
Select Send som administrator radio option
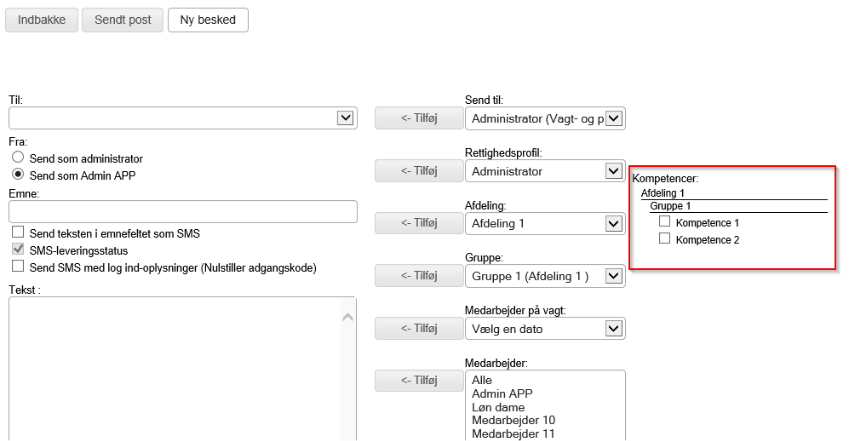tap(16, 158)
